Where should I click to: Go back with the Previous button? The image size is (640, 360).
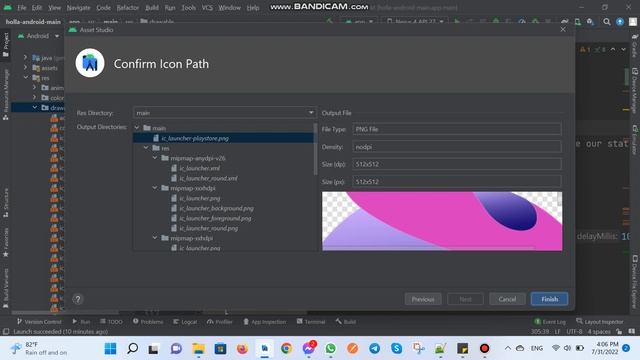423,299
